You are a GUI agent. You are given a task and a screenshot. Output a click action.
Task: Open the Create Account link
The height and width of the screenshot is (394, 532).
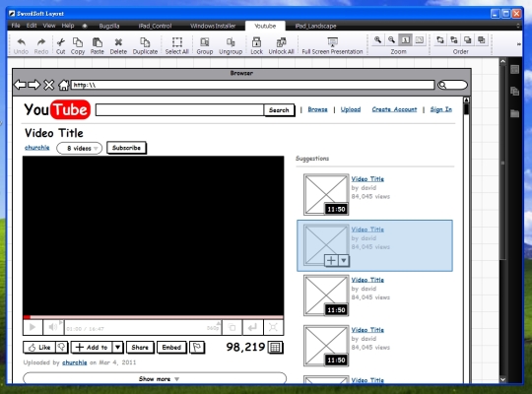394,109
